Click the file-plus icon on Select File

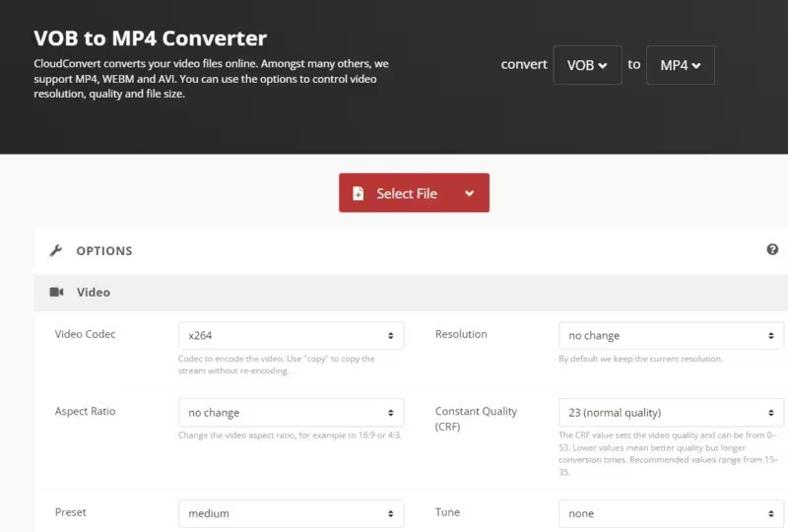tap(358, 194)
